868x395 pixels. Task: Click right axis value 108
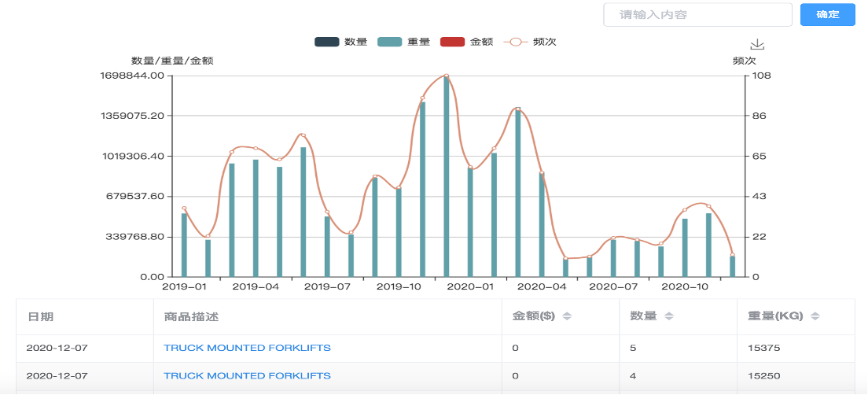pyautogui.click(x=761, y=76)
